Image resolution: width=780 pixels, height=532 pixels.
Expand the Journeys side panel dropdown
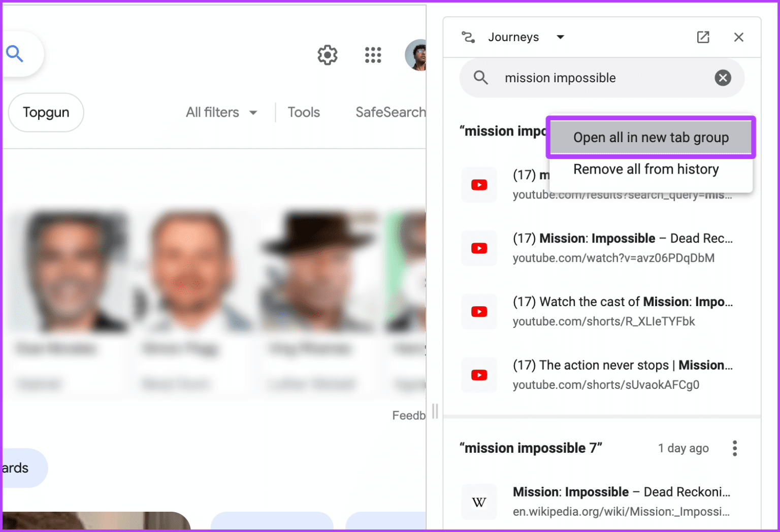click(x=561, y=37)
